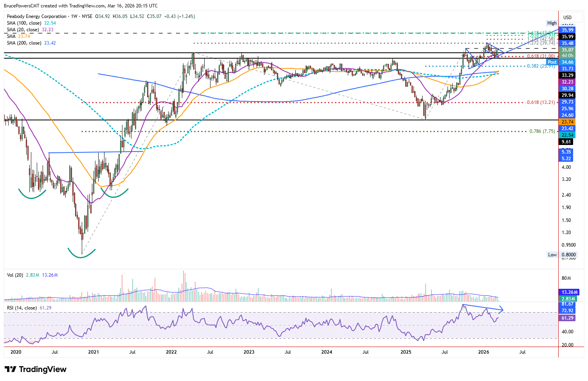Click the 5.35 price axis label
The image size is (588, 381).
pyautogui.click(x=566, y=152)
